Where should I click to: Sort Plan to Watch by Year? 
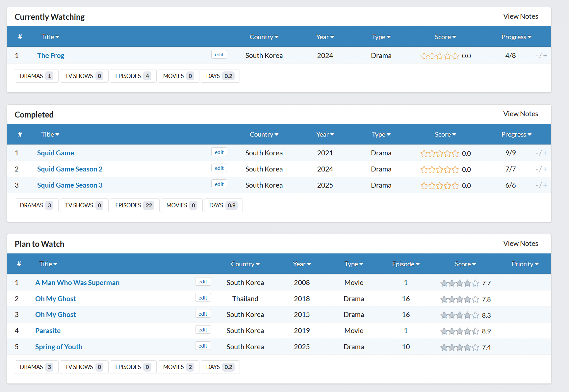tap(302, 264)
